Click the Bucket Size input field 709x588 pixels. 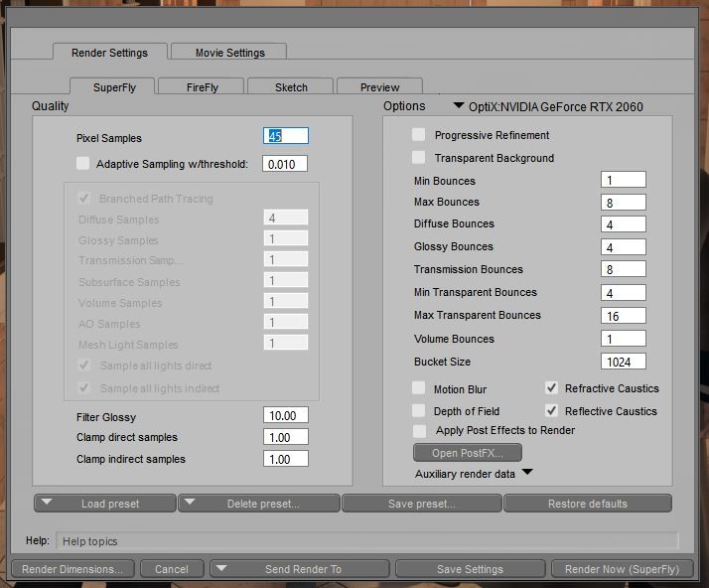coord(623,362)
